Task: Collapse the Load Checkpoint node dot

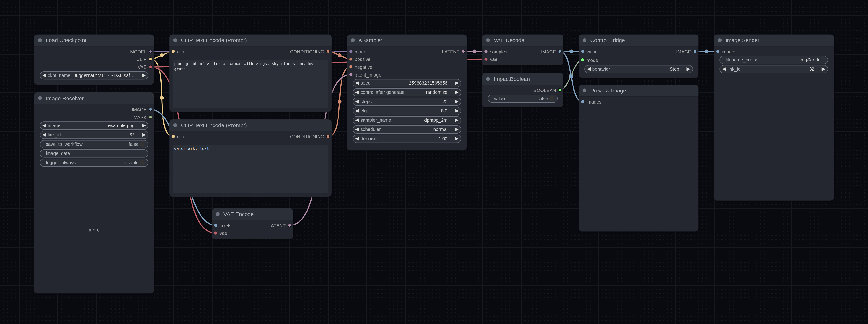Action: pyautogui.click(x=40, y=40)
